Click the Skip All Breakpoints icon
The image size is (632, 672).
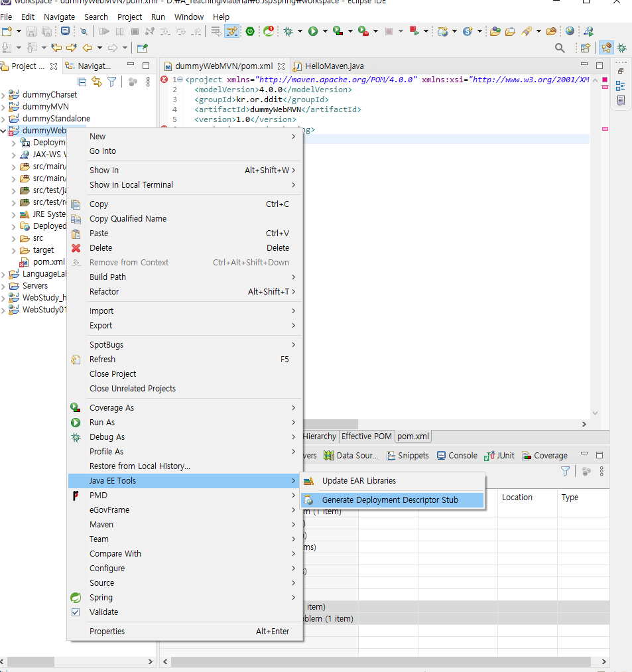(x=84, y=31)
